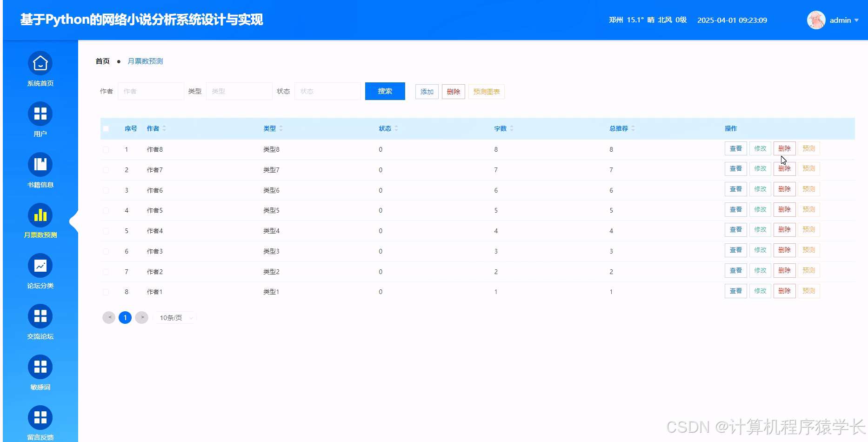This screenshot has height=442, width=868.
Task: Check the row for 作者3
Action: (106, 251)
